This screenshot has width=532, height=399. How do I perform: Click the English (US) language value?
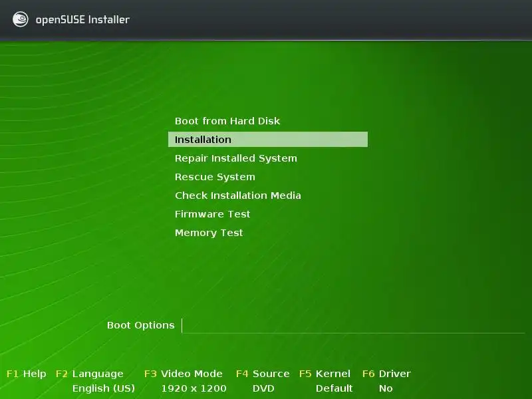point(104,388)
